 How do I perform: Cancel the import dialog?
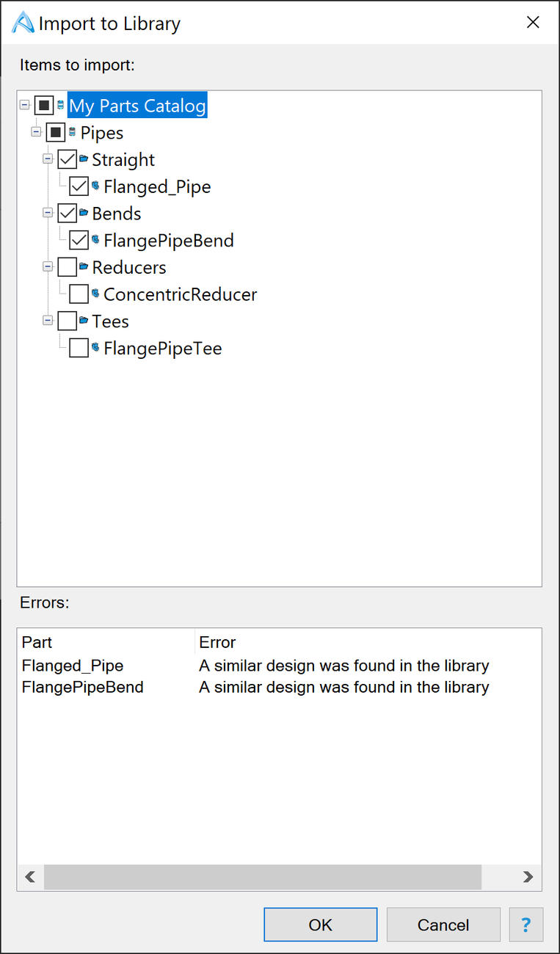coord(443,925)
